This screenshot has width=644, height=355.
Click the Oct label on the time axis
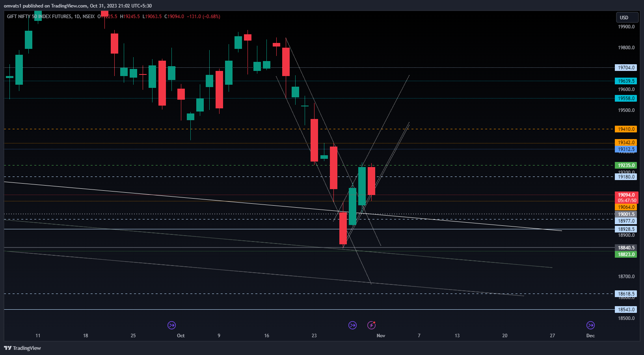click(x=181, y=336)
